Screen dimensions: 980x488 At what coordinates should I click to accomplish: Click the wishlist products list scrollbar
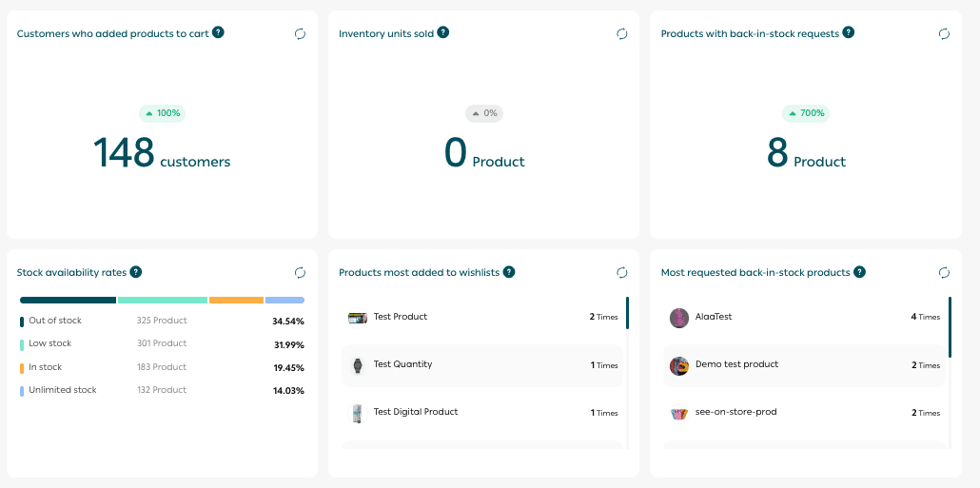[x=626, y=314]
